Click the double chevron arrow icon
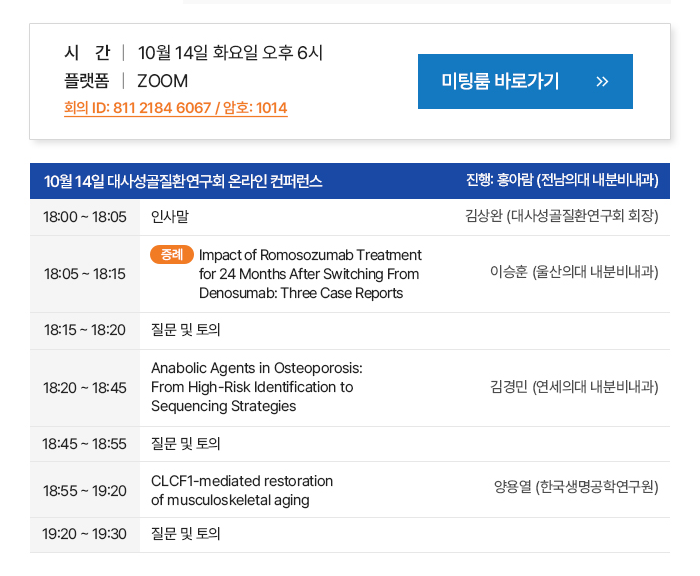 601,82
